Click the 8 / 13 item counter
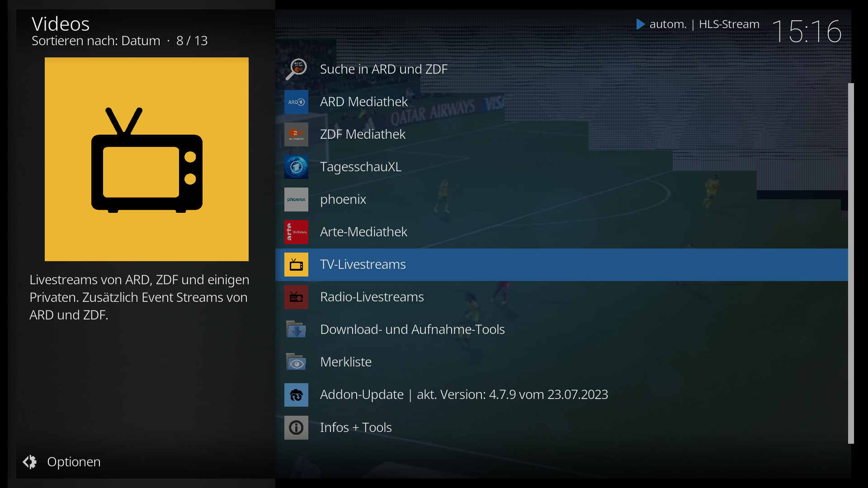Screen dimensions: 868x488 point(192,41)
